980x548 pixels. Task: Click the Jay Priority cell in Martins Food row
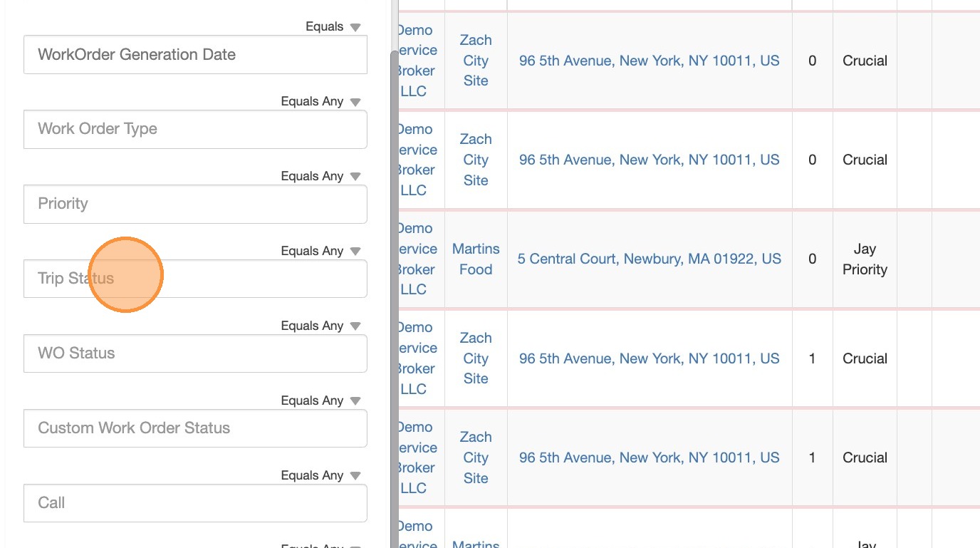pyautogui.click(x=865, y=259)
